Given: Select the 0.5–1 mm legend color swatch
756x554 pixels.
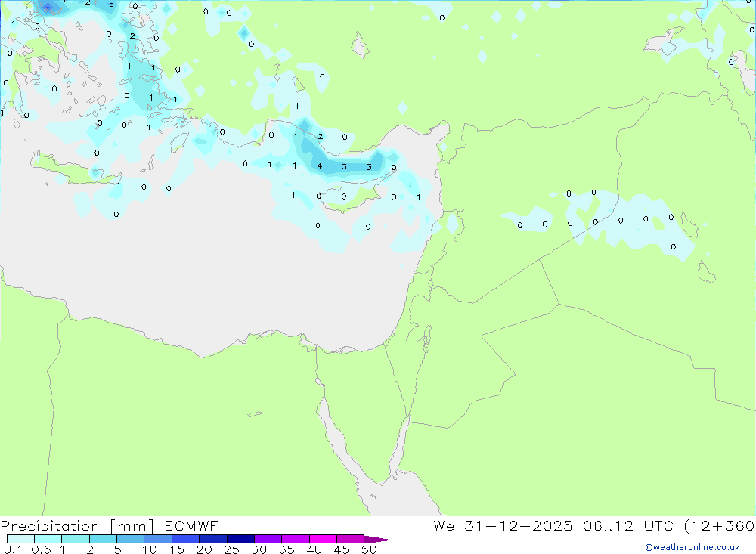Looking at the screenshot, I should pyautogui.click(x=48, y=539).
